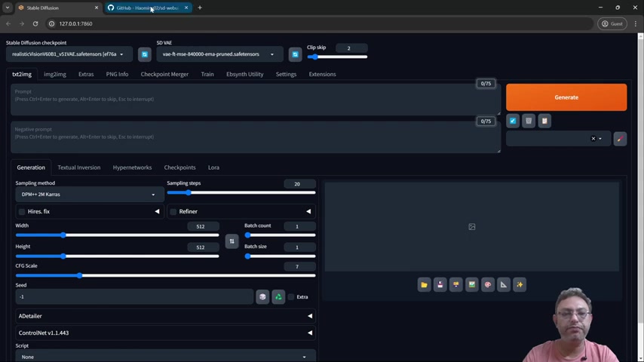
Task: Open the PNG Info tab
Action: coord(117,75)
